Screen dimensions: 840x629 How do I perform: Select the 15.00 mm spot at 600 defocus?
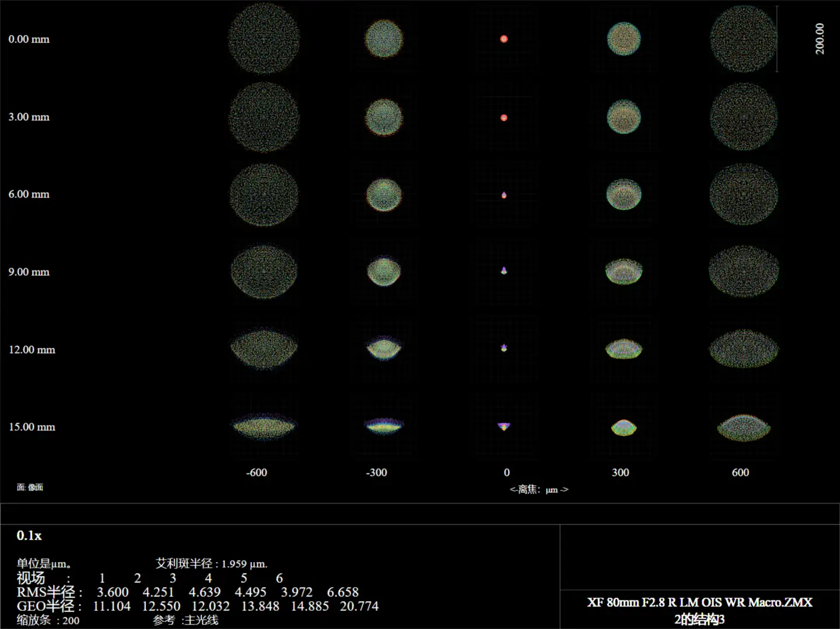pyautogui.click(x=744, y=427)
